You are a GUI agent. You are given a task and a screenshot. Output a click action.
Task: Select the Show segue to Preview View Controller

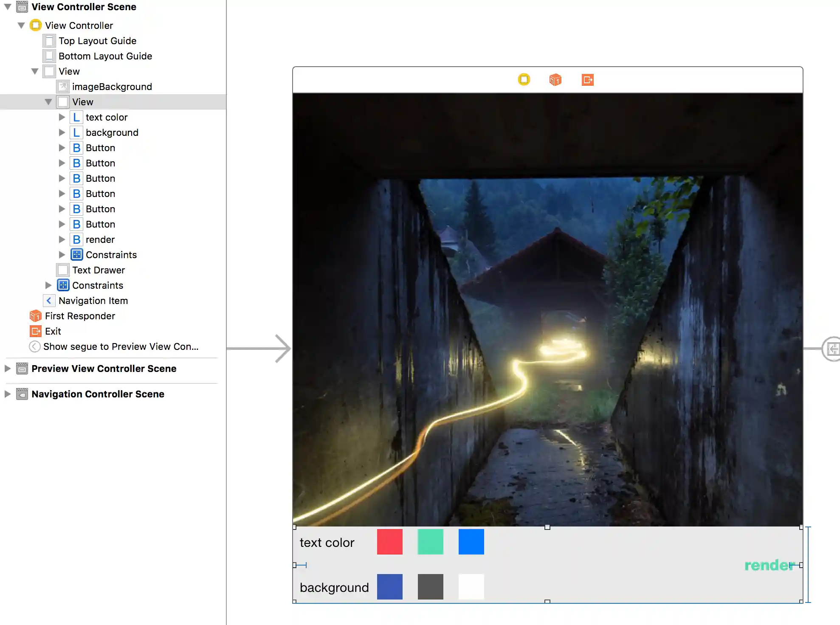[121, 346]
